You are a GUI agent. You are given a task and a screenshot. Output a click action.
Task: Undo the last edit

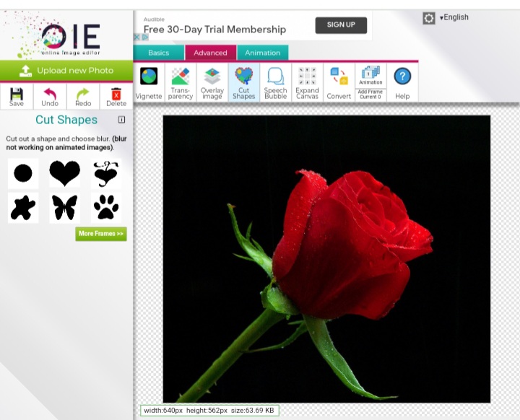(50, 97)
